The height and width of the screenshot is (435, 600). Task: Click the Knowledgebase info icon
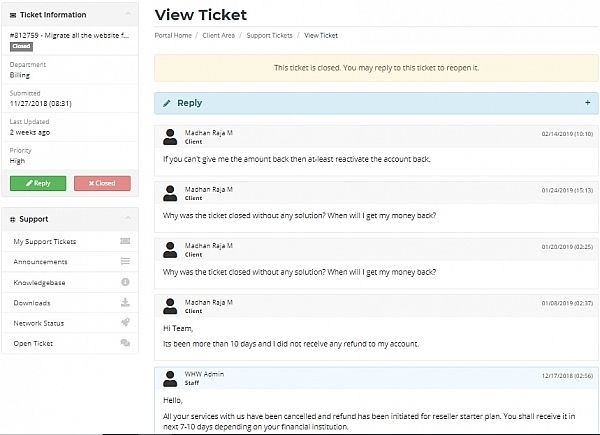(125, 282)
